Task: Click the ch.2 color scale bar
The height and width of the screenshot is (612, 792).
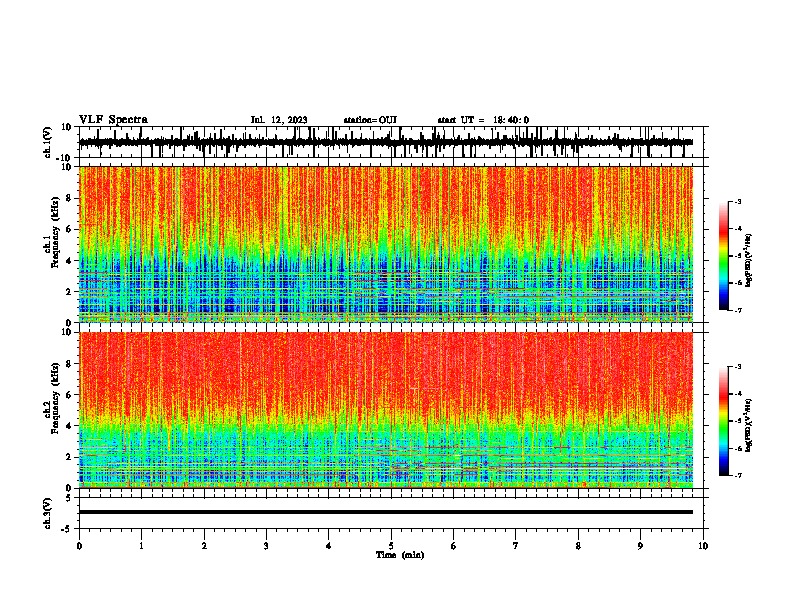Action: pos(723,421)
